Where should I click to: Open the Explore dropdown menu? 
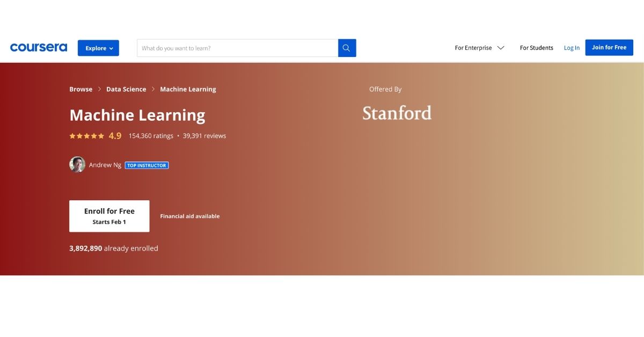click(98, 48)
